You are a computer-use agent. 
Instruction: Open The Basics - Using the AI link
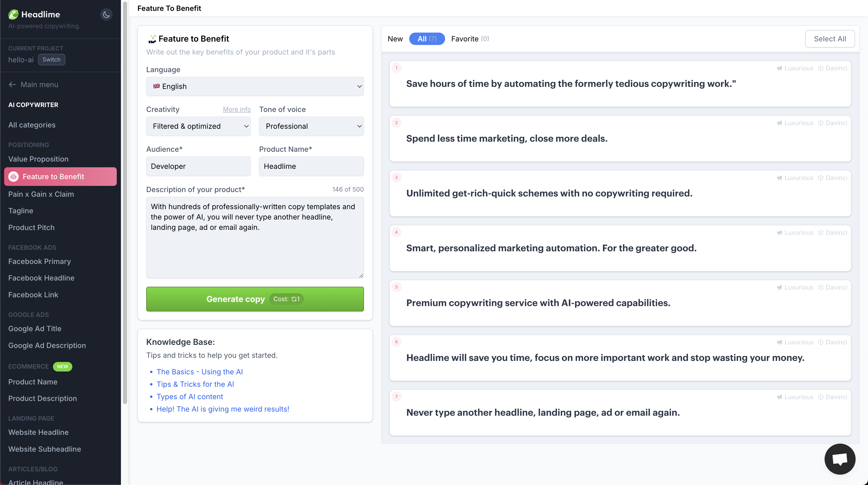(199, 372)
